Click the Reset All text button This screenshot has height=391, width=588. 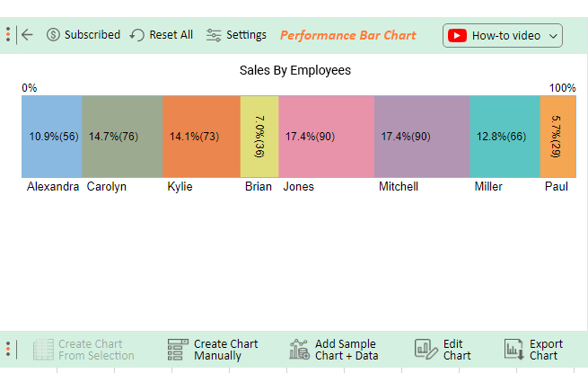point(171,35)
